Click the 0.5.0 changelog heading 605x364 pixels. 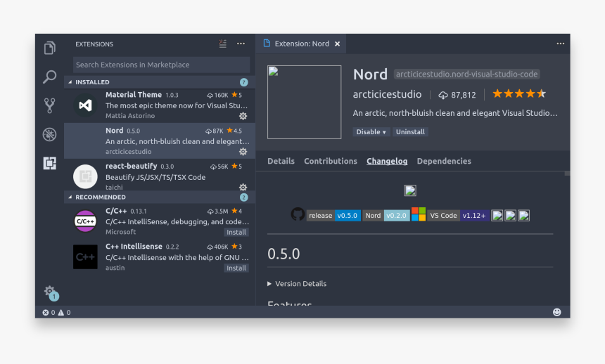click(284, 254)
